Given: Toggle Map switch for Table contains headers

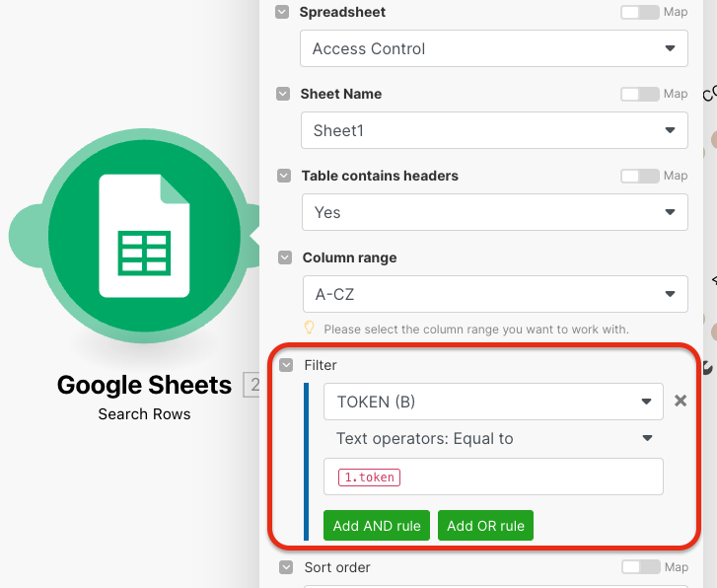Looking at the screenshot, I should (x=640, y=176).
